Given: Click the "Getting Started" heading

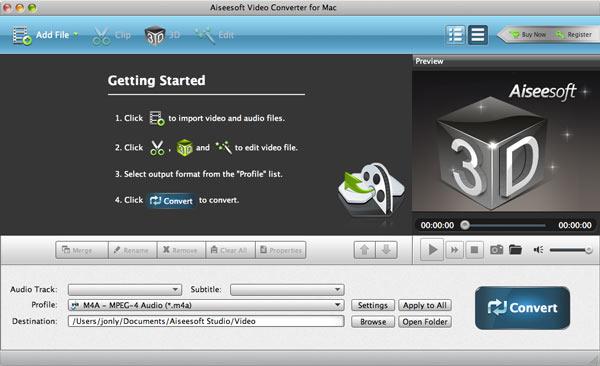Looking at the screenshot, I should pyautogui.click(x=157, y=80).
